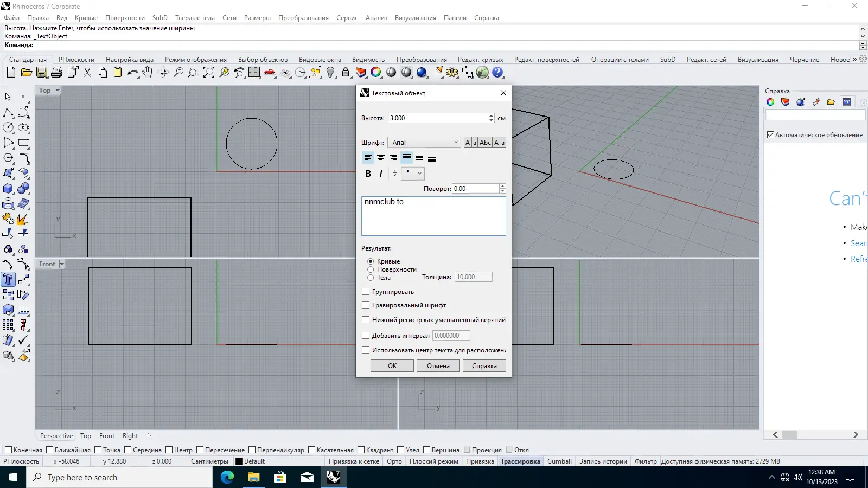Click the Отмена button

(x=438, y=366)
